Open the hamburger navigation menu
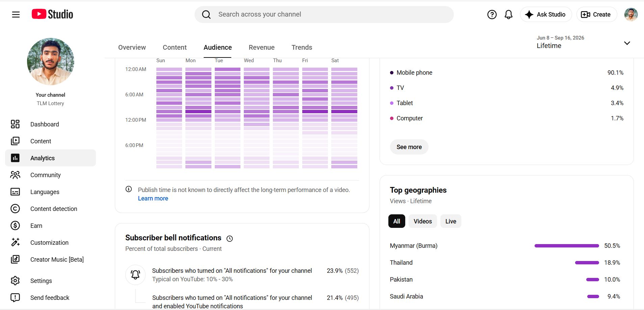This screenshot has width=644, height=310. click(16, 15)
